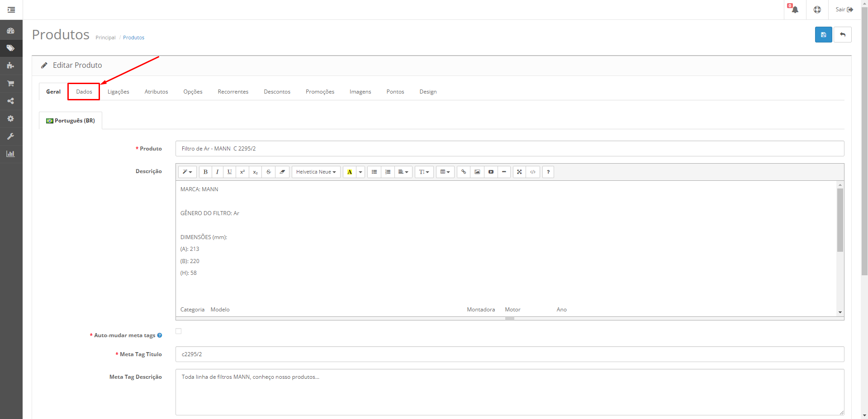Open the dashboard icon in sidebar
Screen dimensions: 868x419
pos(10,31)
